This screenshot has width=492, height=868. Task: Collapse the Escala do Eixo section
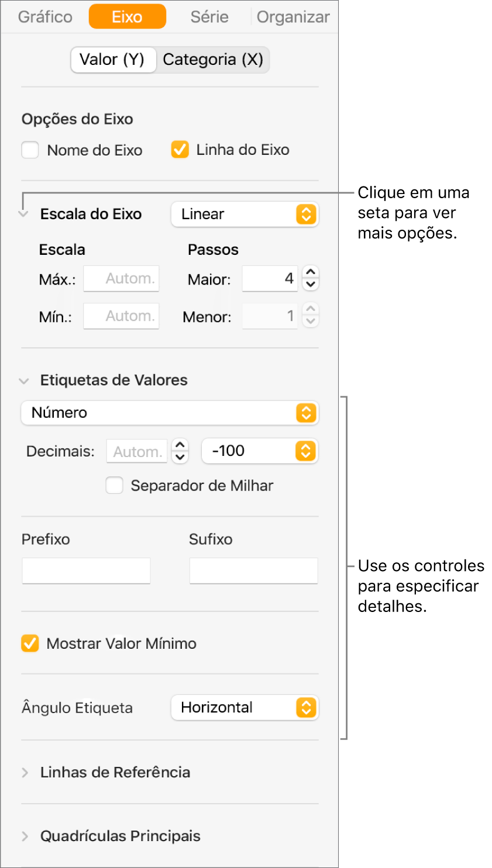click(x=23, y=215)
